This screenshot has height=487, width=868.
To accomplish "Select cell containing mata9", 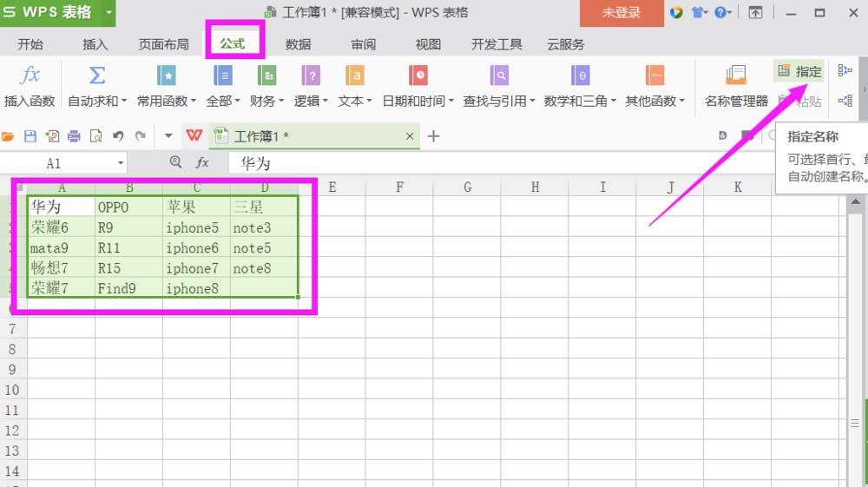I will (61, 248).
